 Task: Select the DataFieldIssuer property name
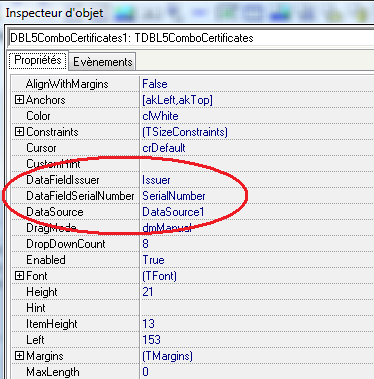(63, 180)
